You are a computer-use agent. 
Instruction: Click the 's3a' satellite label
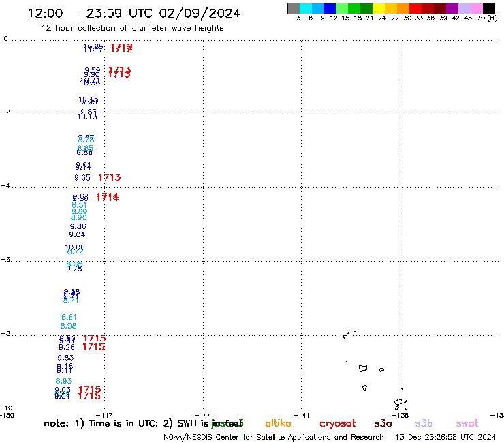point(383,424)
